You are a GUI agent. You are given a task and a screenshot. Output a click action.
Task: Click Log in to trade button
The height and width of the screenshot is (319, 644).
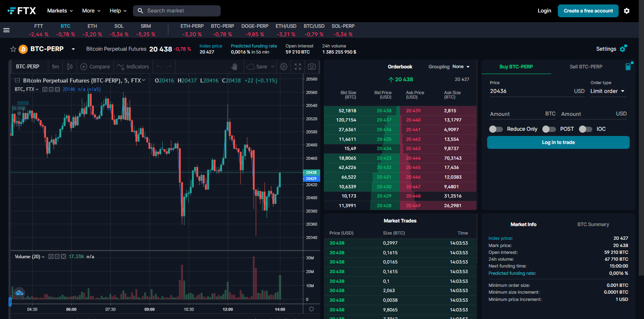click(558, 142)
